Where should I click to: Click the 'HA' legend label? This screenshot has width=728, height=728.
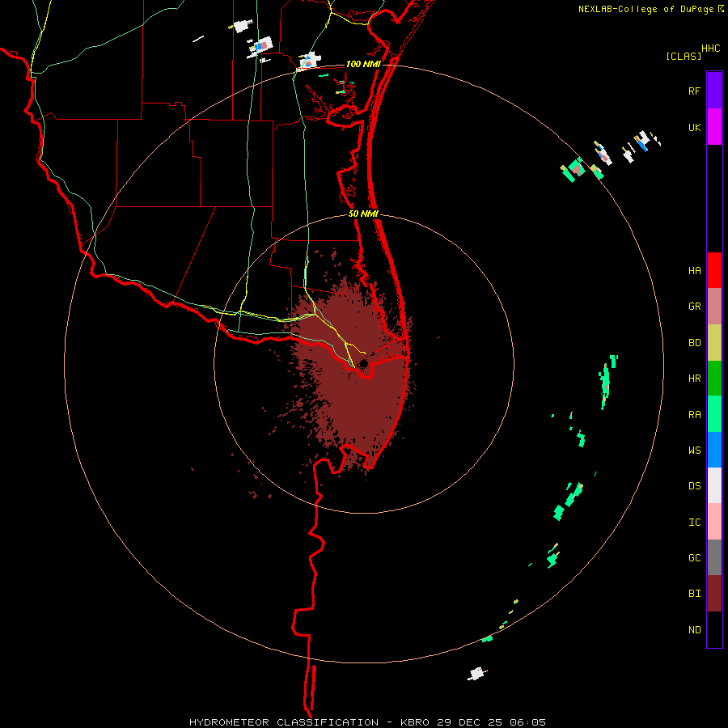click(x=694, y=271)
